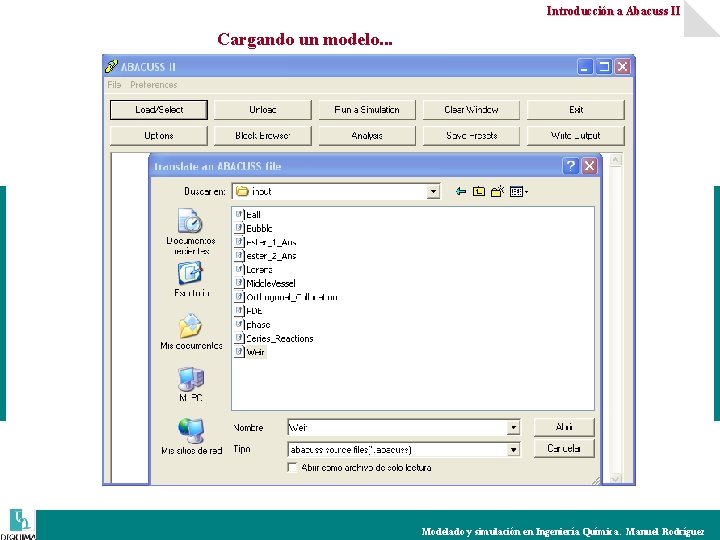The image size is (720, 540).
Task: Open the View menu icon
Action: click(519, 191)
